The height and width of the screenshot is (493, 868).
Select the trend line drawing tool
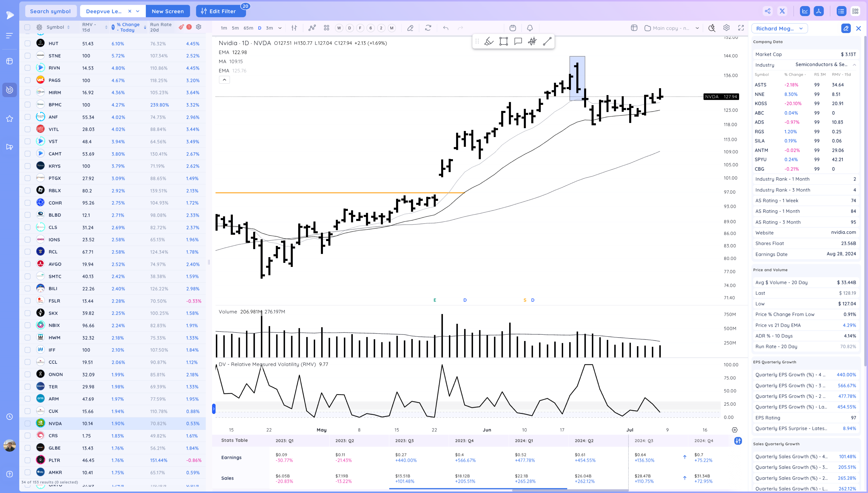pyautogui.click(x=547, y=41)
